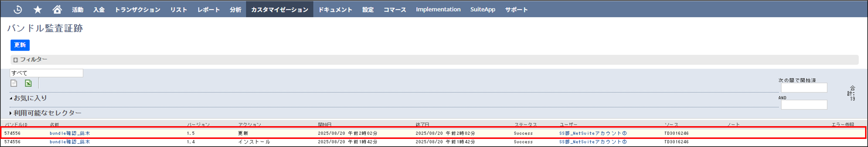Open the 入金 menu
This screenshot has width=868, height=147.
(x=99, y=10)
